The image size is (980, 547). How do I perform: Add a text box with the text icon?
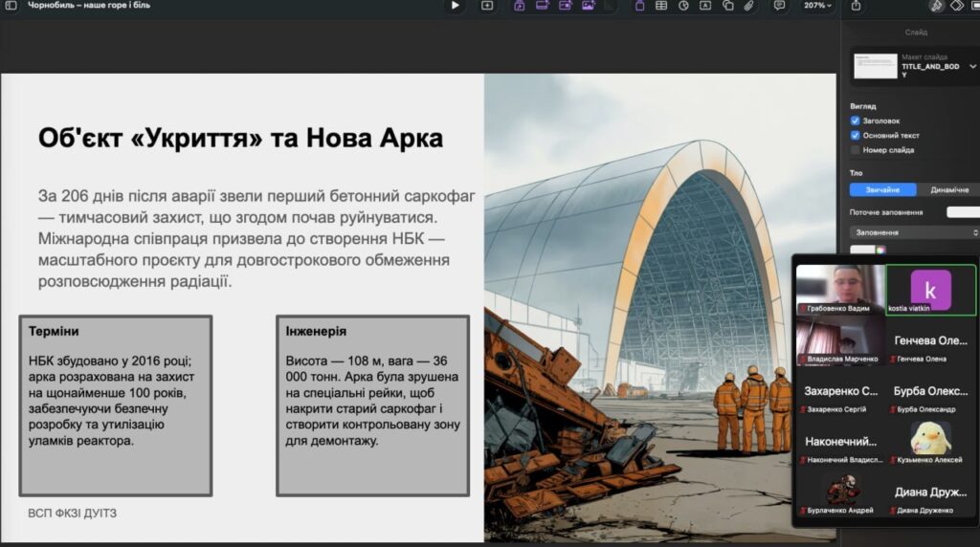[x=705, y=6]
